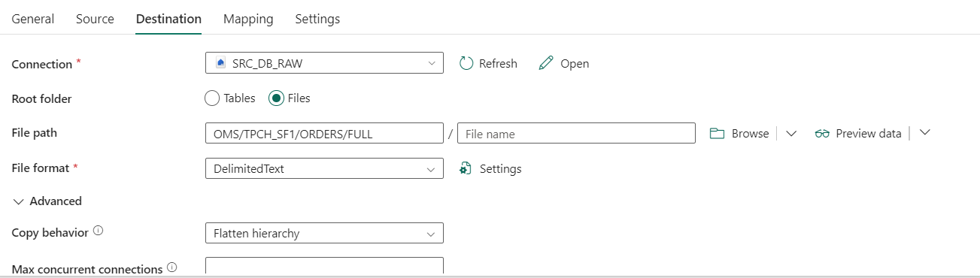Switch to the General tab
The width and height of the screenshot is (980, 278).
(33, 19)
